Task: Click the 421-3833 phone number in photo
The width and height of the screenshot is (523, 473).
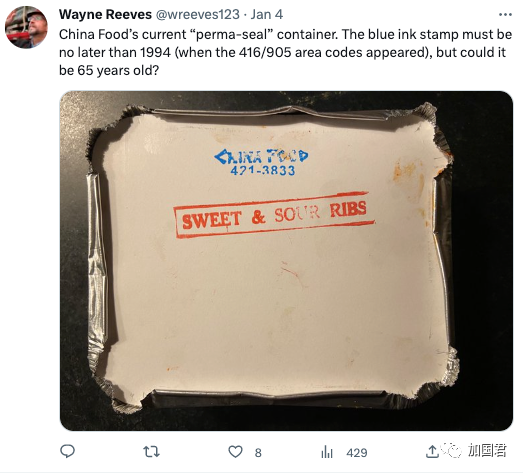Action: [x=263, y=170]
